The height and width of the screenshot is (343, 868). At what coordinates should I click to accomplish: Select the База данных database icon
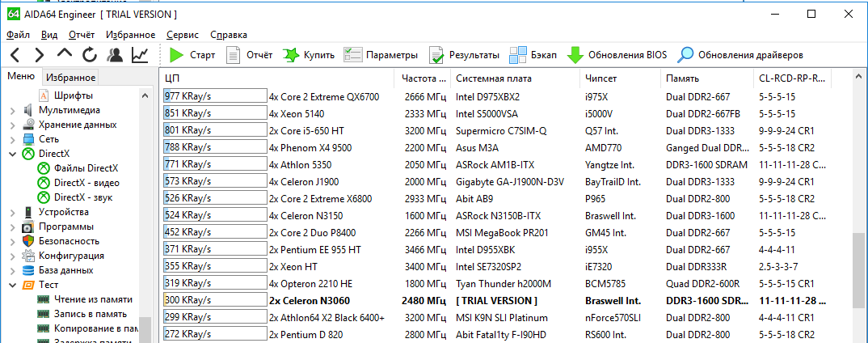point(29,270)
